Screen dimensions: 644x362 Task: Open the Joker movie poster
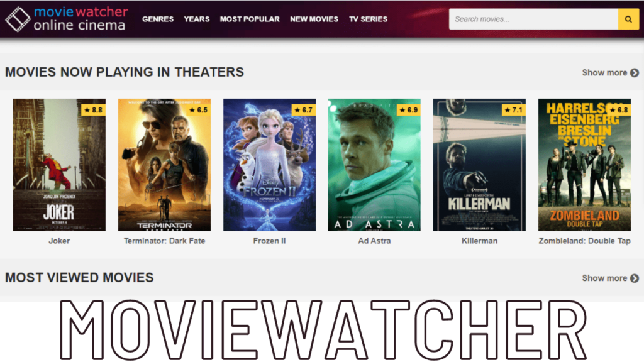pyautogui.click(x=59, y=165)
